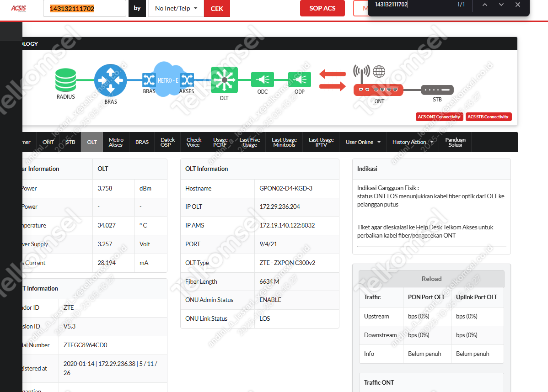The height and width of the screenshot is (392, 548).
Task: Select serial number ZTEGC8964CD0
Action: (85, 345)
